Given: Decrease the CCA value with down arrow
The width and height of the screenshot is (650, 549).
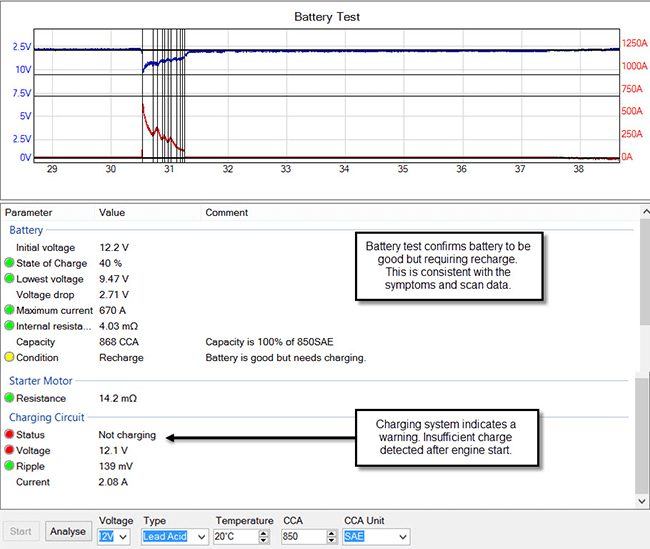Looking at the screenshot, I should (331, 540).
